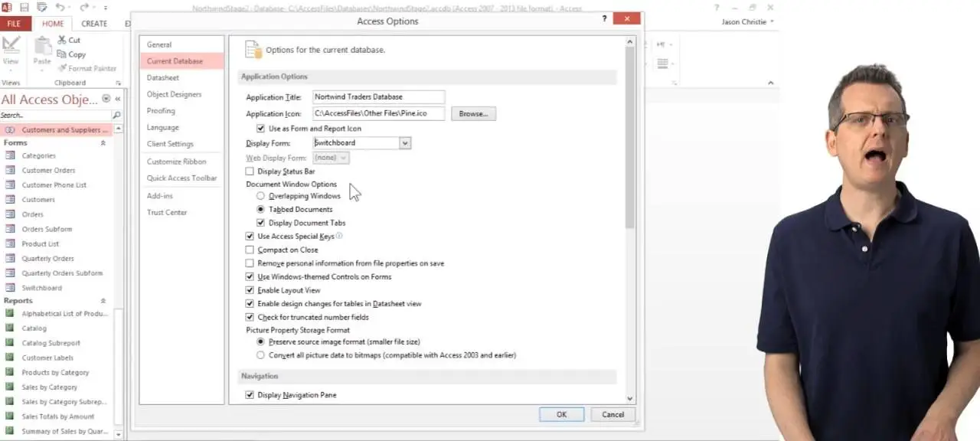Viewport: 980px width, 441px height.
Task: Click the Cut scissors icon
Action: (x=62, y=40)
